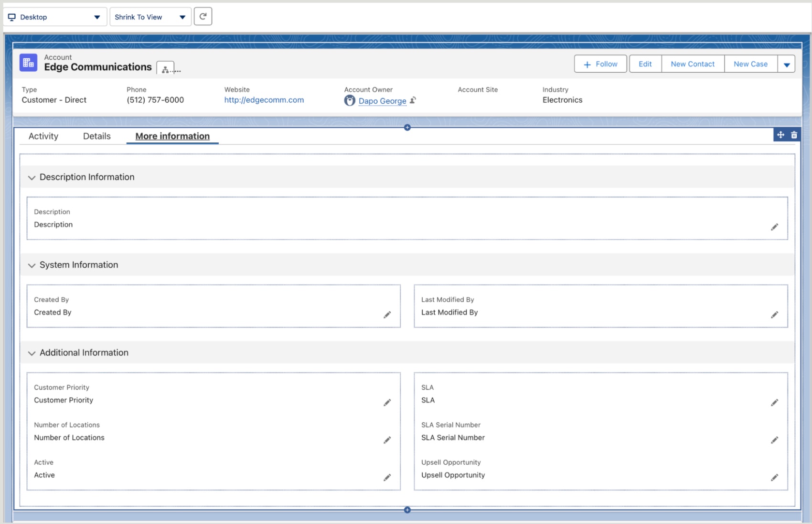Click the Edge Communications account name
Image resolution: width=812 pixels, height=524 pixels.
(98, 67)
